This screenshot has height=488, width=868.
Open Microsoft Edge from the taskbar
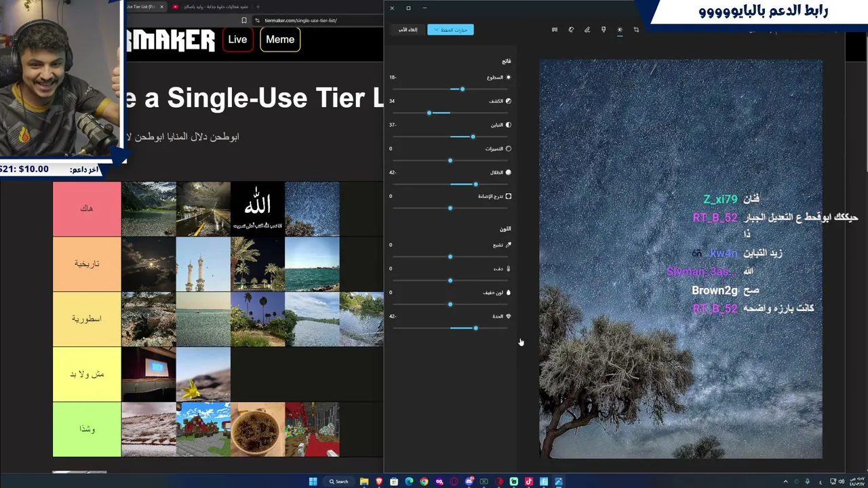(409, 482)
